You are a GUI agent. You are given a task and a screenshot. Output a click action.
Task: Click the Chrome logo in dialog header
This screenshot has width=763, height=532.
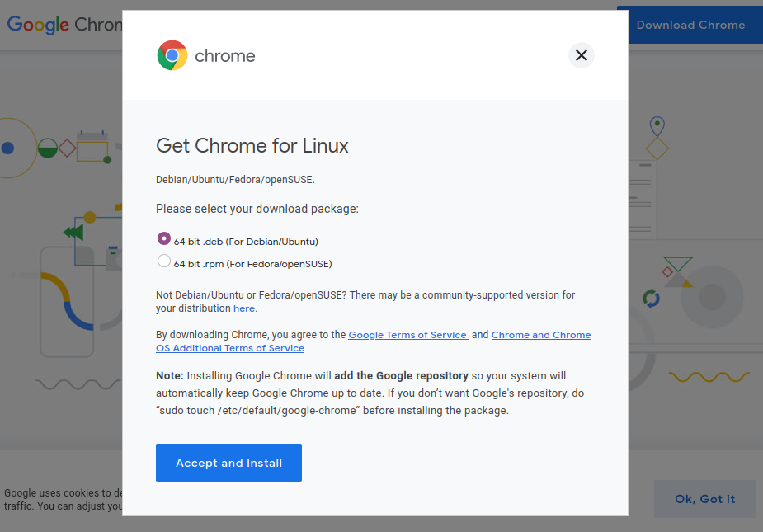point(206,55)
